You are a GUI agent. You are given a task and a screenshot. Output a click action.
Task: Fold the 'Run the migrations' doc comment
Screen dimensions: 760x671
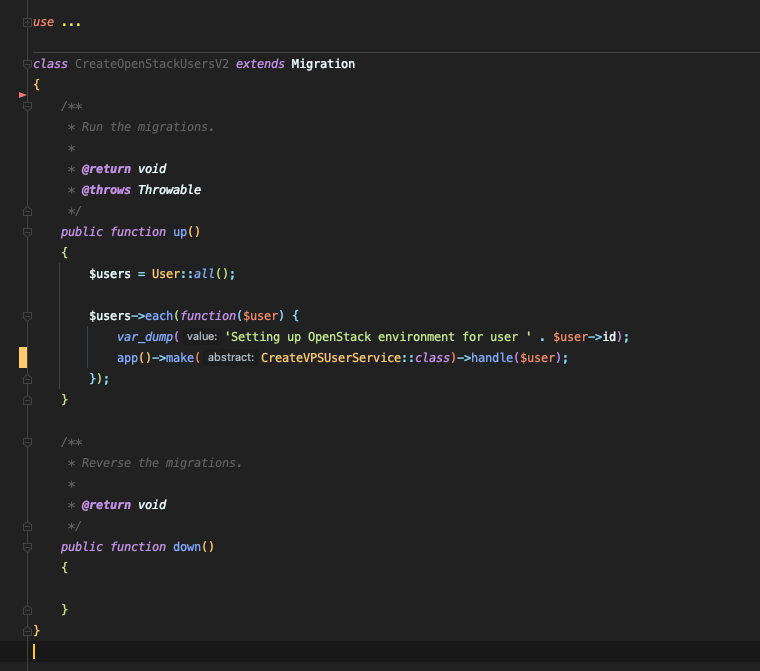pos(27,106)
